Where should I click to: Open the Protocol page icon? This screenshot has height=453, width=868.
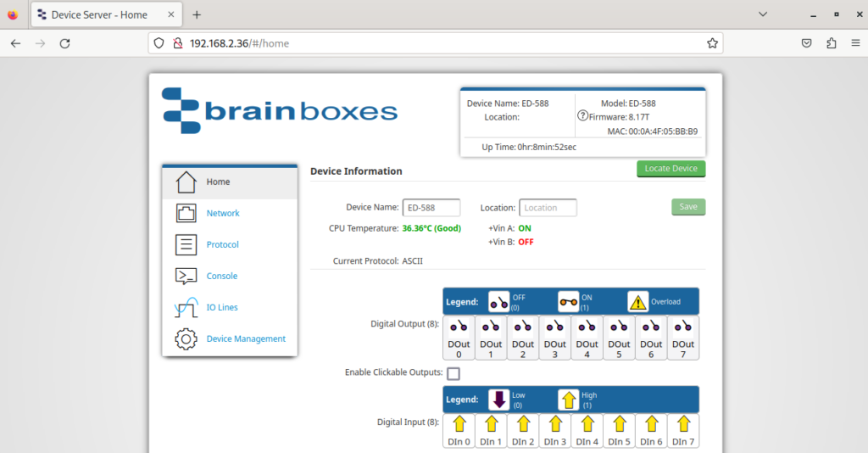pyautogui.click(x=186, y=245)
